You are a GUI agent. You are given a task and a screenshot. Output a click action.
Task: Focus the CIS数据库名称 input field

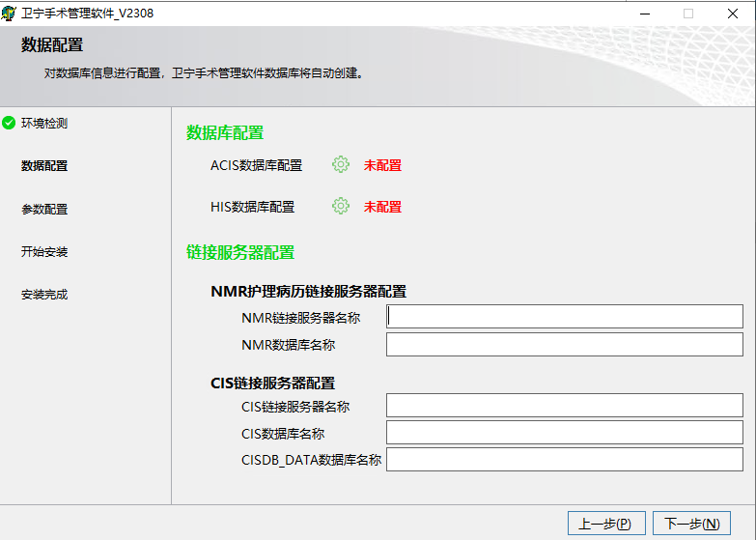pyautogui.click(x=565, y=433)
